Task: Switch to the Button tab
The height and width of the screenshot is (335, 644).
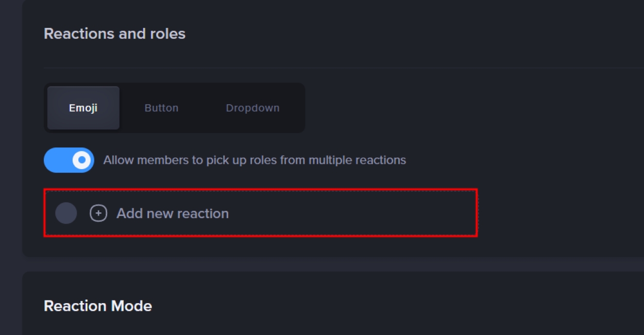Action: (161, 108)
